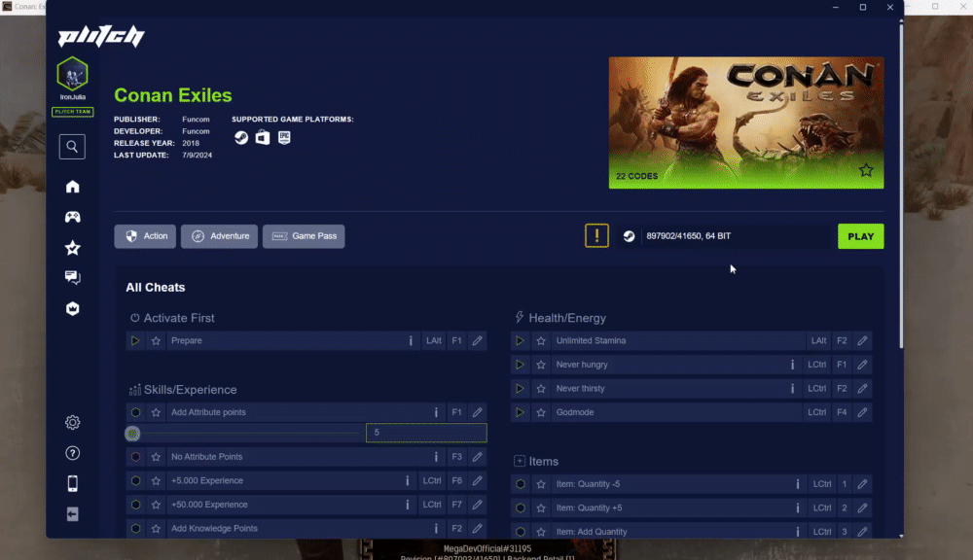Click the IronJulia profile avatar
The height and width of the screenshot is (560, 973).
pos(73,74)
